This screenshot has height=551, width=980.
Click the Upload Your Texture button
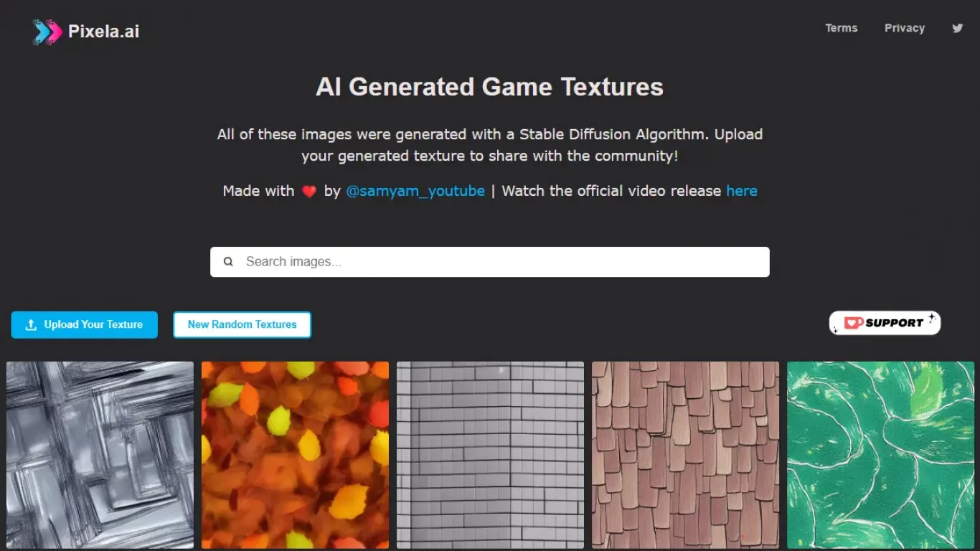[84, 324]
